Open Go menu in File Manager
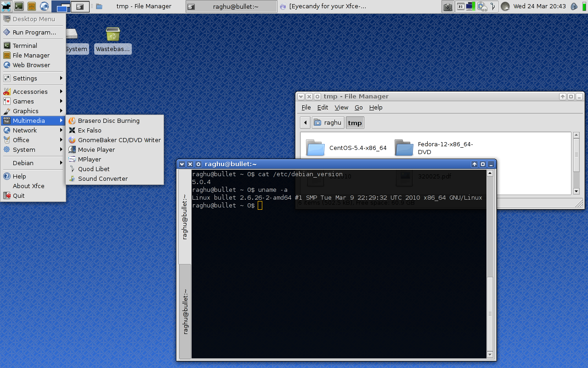The image size is (588, 368). pos(359,107)
